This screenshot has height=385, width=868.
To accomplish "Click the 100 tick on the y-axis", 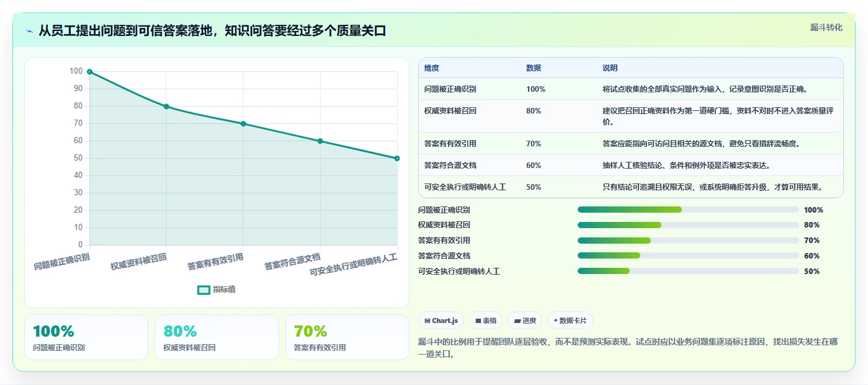I will coord(76,71).
